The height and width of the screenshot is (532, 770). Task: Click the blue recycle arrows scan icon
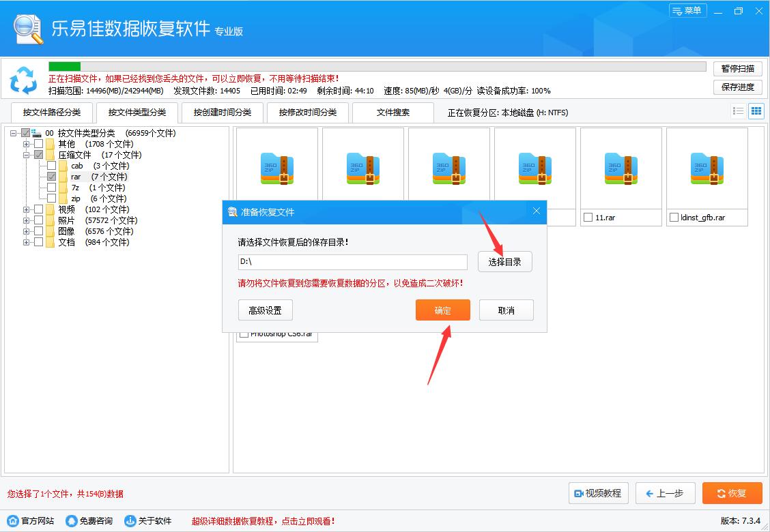pyautogui.click(x=23, y=80)
